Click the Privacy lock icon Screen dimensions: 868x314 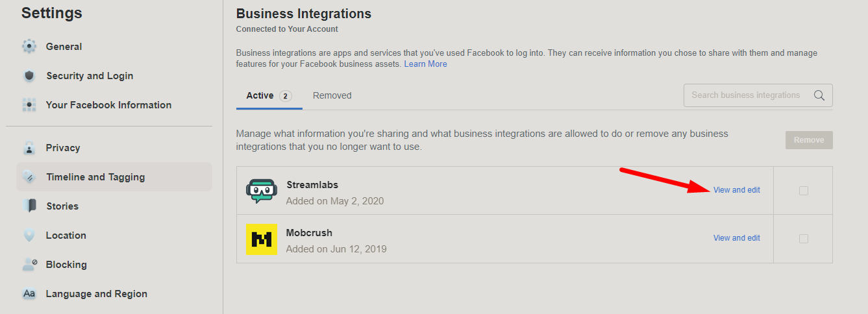(29, 148)
